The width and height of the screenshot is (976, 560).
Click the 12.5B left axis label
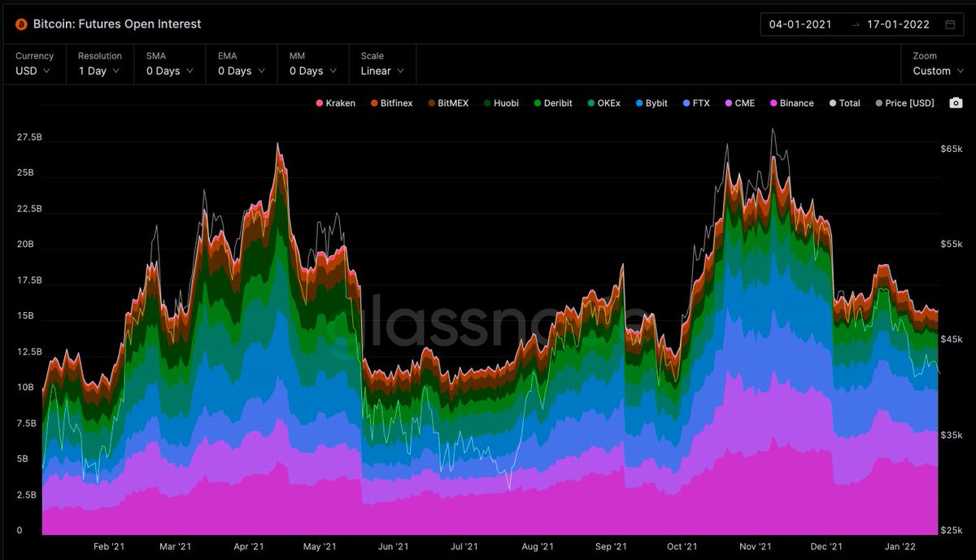pyautogui.click(x=30, y=352)
